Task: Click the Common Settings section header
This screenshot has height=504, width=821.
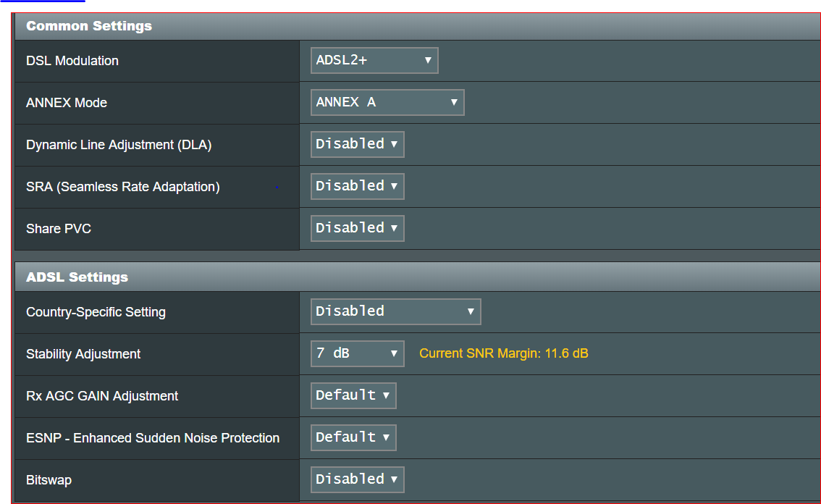Action: [x=89, y=26]
